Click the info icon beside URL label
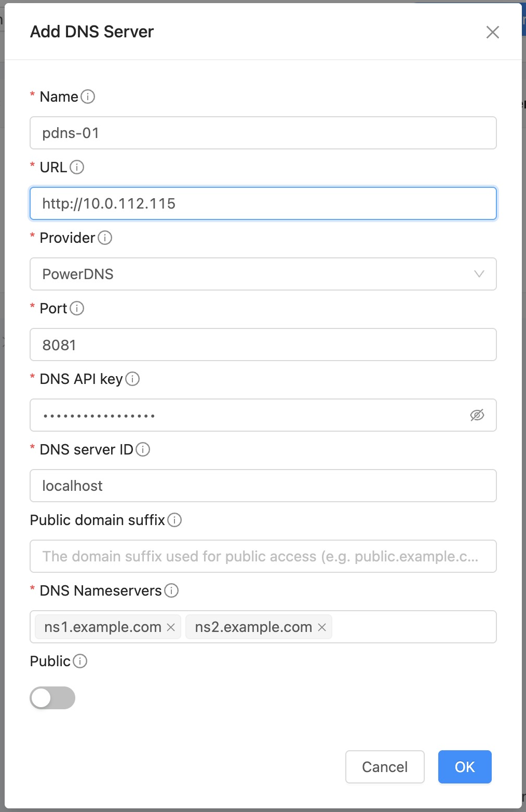Screen dimensions: 526x812 pos(77,167)
